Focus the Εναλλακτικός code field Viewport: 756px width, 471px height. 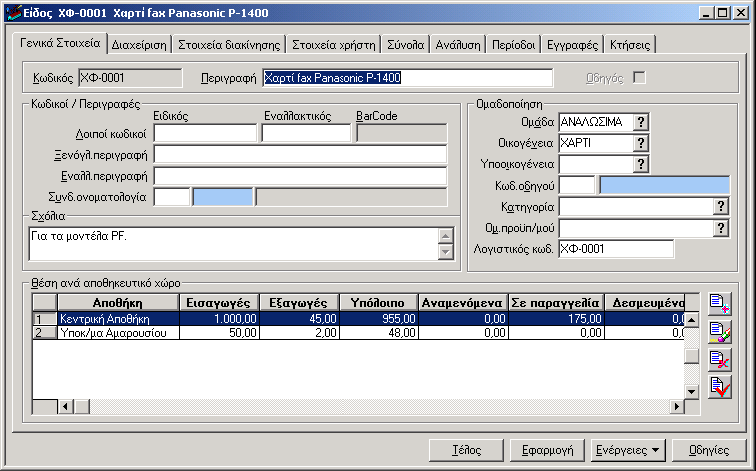pos(306,134)
